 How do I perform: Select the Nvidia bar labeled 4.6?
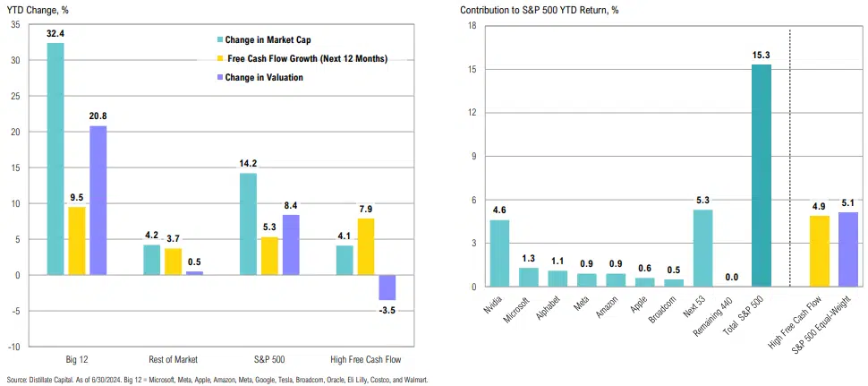(499, 253)
